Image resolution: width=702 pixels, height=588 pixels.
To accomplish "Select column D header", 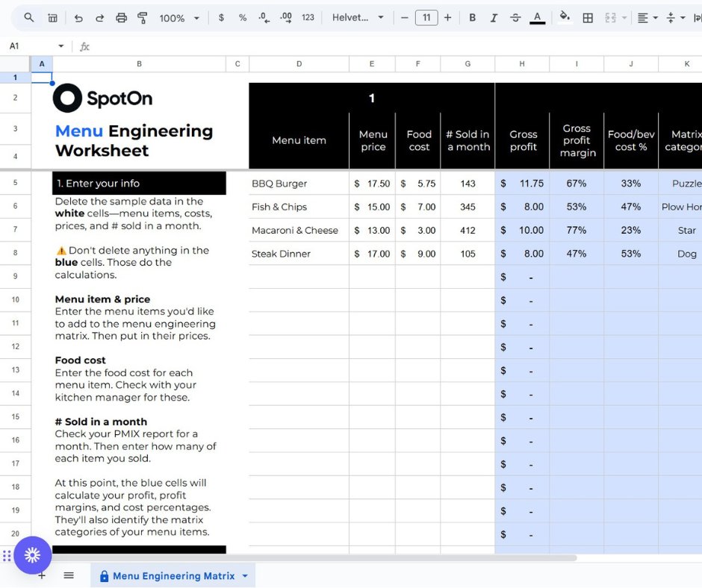I will click(299, 64).
